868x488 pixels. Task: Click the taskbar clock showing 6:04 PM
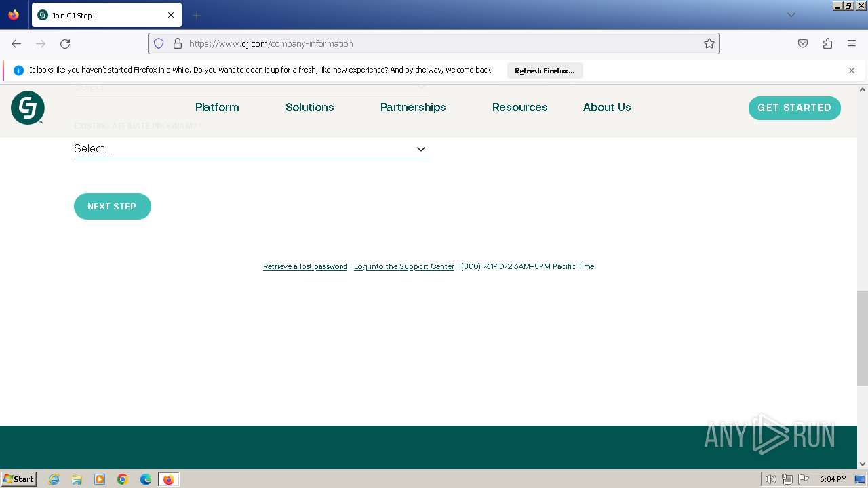coord(833,479)
